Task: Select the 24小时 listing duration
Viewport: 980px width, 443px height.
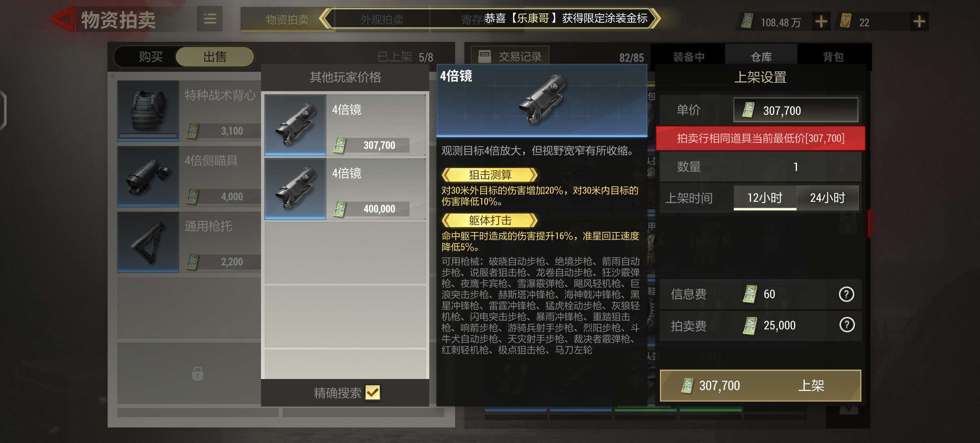Action: tap(827, 198)
